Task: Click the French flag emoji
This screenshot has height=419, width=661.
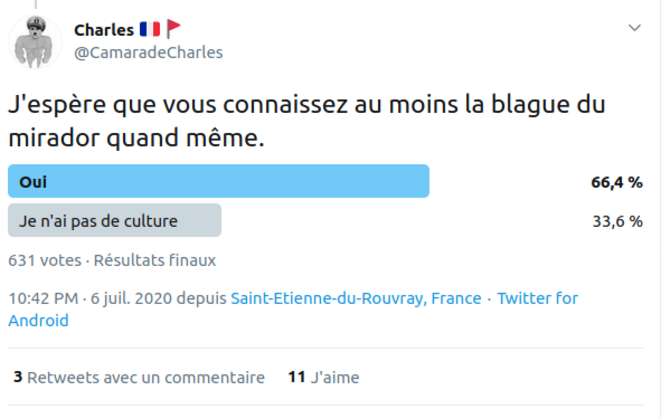Action: point(150,30)
